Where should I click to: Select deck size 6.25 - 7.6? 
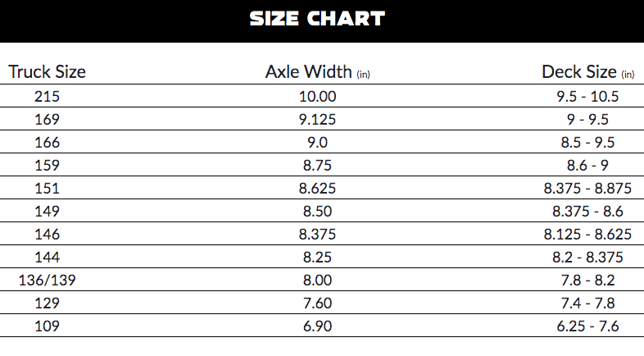(x=587, y=326)
